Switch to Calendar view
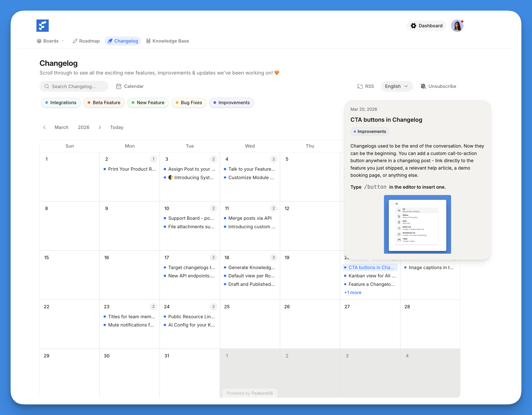The image size is (532, 415). 130,86
